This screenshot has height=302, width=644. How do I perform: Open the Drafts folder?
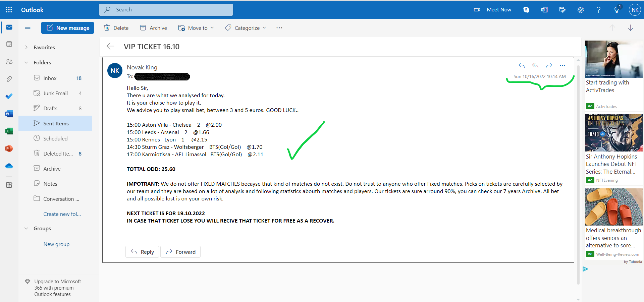pyautogui.click(x=55, y=108)
